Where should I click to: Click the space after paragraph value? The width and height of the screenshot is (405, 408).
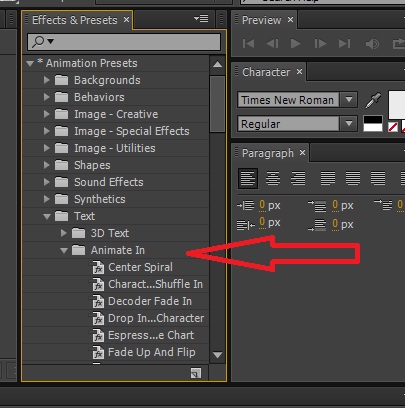[x=335, y=224]
